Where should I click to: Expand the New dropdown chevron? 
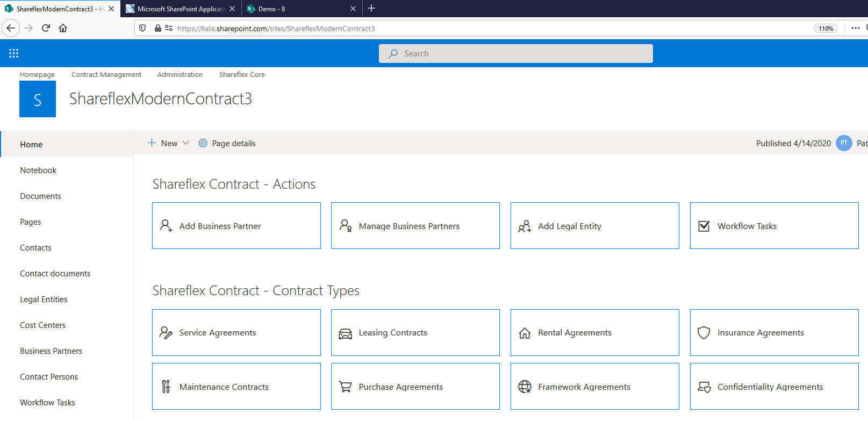(x=186, y=143)
